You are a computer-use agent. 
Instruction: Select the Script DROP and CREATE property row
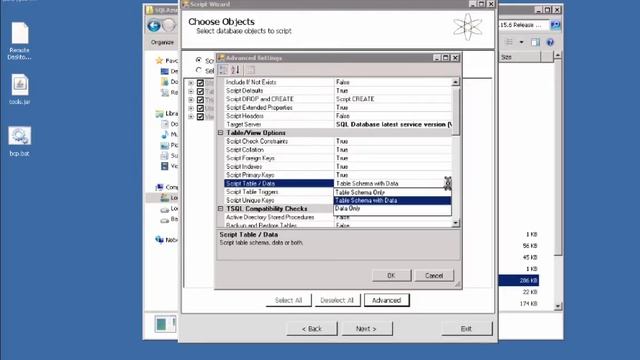(338, 99)
